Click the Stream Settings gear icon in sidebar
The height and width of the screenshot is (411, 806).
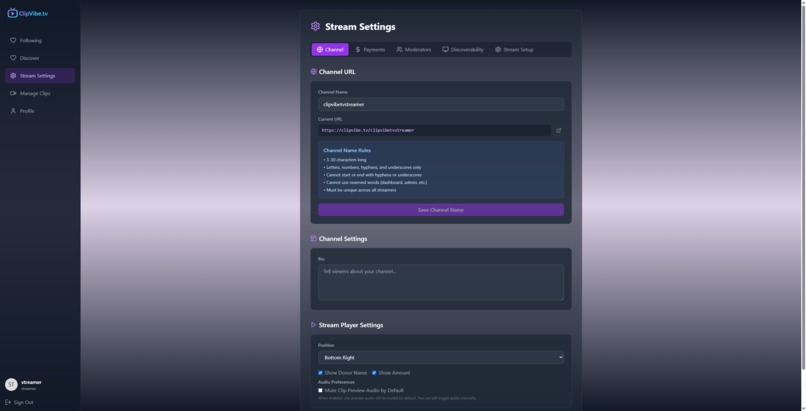click(x=13, y=76)
